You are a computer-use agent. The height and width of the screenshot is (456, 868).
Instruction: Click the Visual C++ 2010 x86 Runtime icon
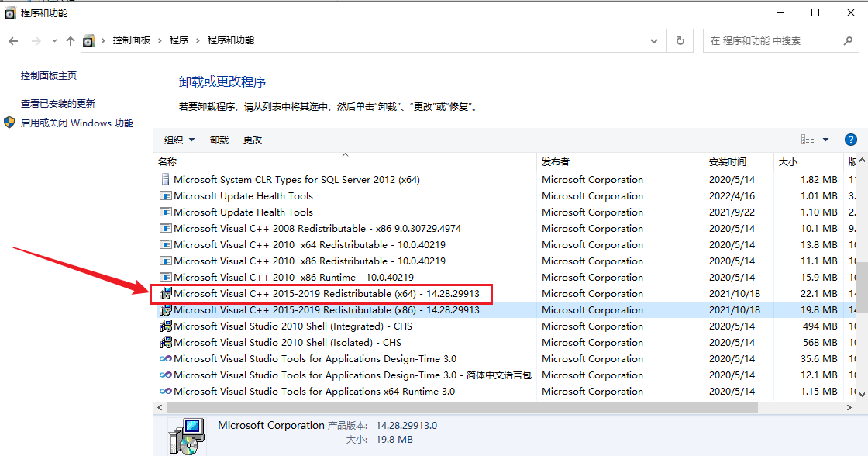(x=165, y=277)
